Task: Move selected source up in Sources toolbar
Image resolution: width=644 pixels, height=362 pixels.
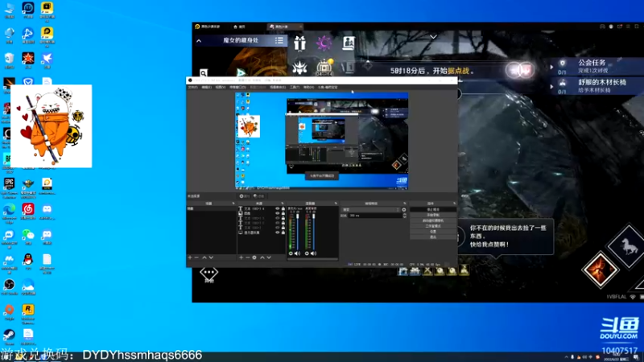Action: (262, 257)
